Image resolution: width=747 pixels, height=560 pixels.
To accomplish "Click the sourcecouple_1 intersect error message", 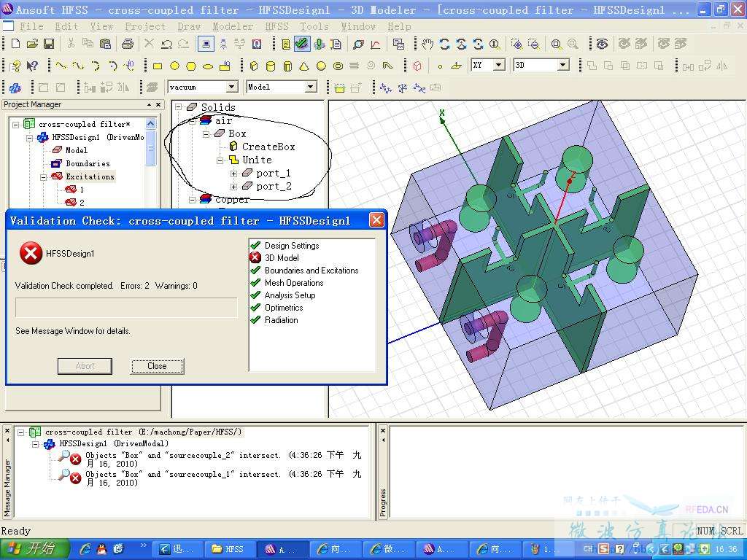I will pyautogui.click(x=223, y=478).
